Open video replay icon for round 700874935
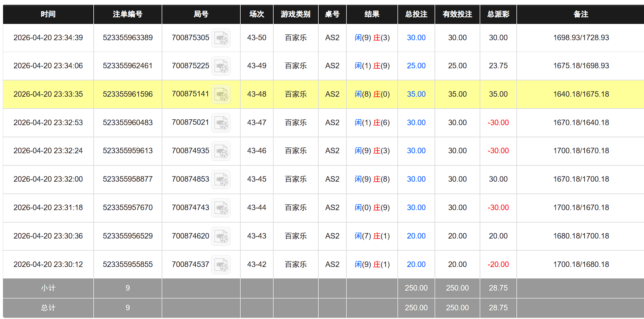The width and height of the screenshot is (644, 319). click(x=221, y=151)
